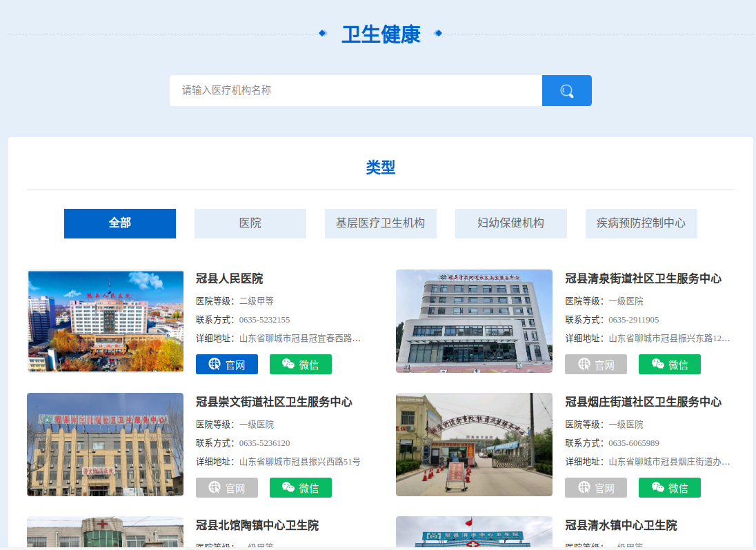Image resolution: width=756 pixels, height=550 pixels.
Task: Show 妇幼保健机构 category
Action: pos(511,223)
